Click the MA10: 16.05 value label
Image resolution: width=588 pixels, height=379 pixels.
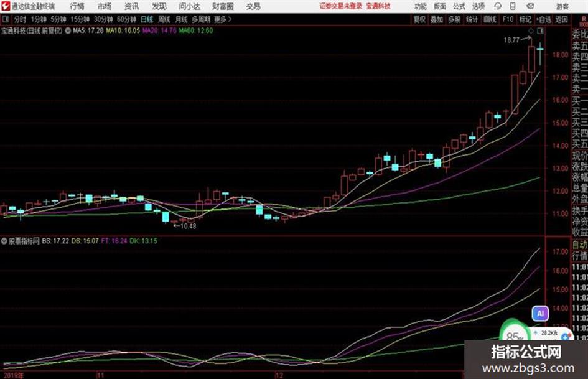123,30
